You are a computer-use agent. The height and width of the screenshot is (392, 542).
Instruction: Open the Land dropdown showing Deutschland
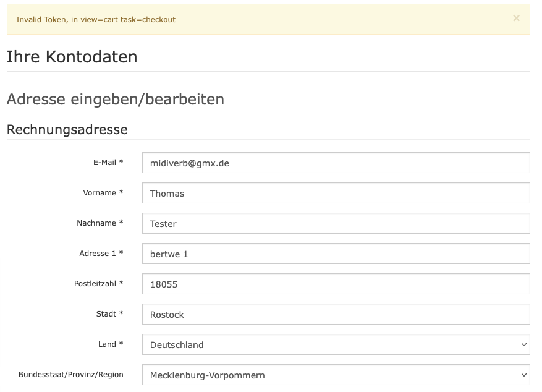336,344
